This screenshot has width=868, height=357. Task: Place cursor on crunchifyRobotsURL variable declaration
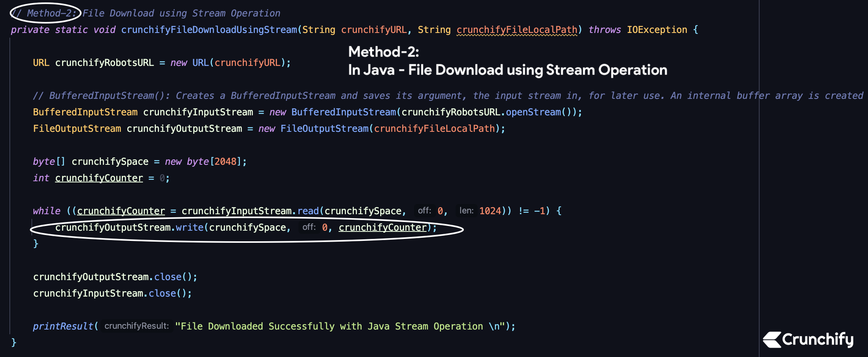pyautogui.click(x=104, y=63)
